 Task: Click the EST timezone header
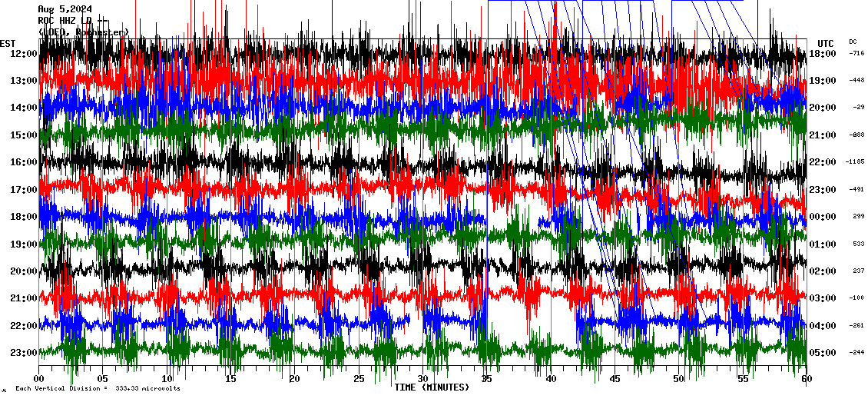tap(8, 43)
